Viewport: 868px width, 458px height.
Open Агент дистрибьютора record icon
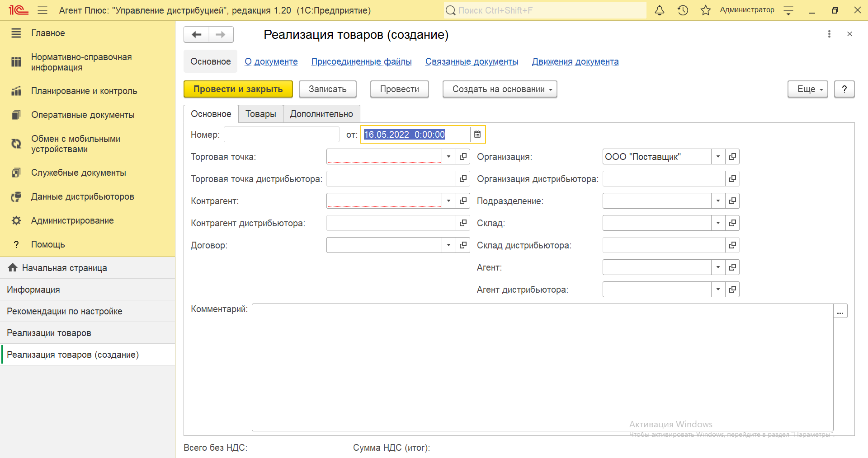[732, 290]
